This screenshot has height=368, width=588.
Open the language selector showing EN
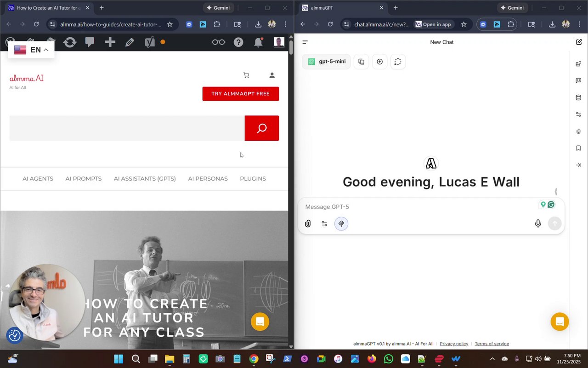pyautogui.click(x=31, y=50)
